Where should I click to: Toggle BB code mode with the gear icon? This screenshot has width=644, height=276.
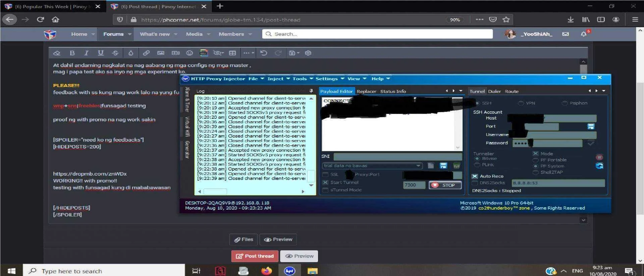(308, 53)
